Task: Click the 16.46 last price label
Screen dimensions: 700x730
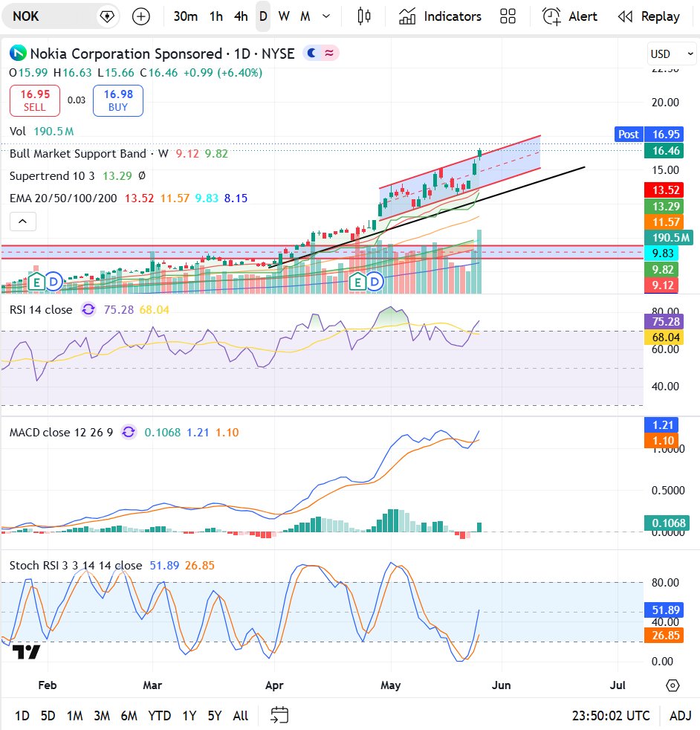Action: 664,150
